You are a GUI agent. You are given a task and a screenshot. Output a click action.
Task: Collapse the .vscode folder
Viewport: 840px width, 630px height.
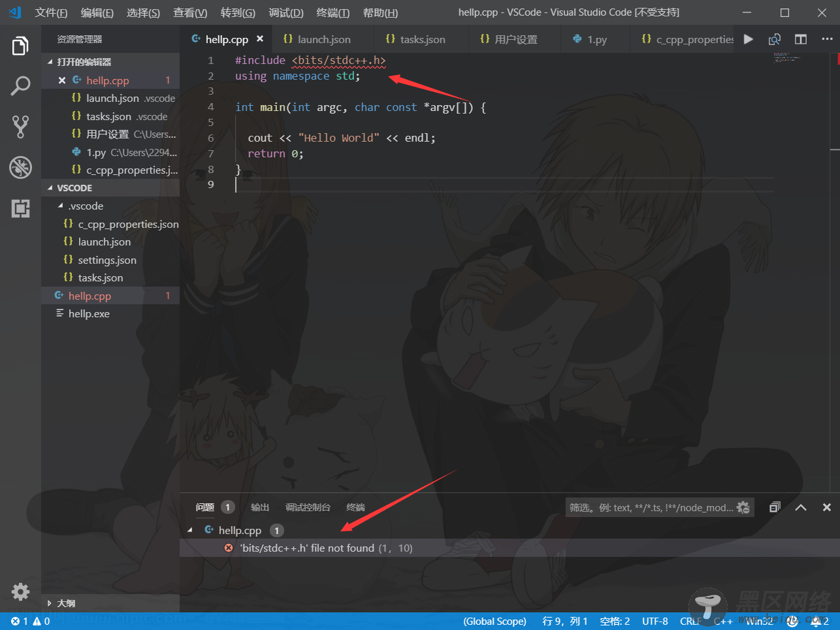tap(61, 206)
